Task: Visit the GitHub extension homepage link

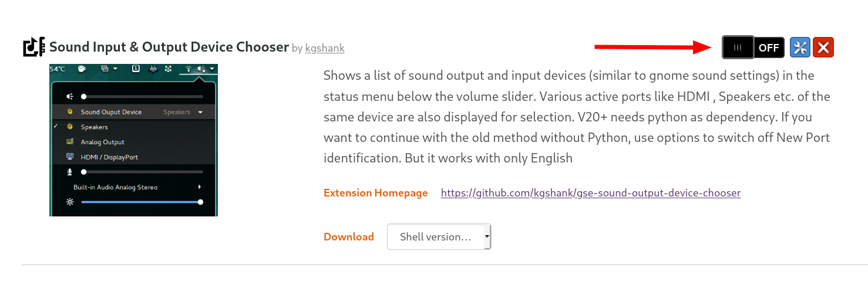Action: click(590, 193)
